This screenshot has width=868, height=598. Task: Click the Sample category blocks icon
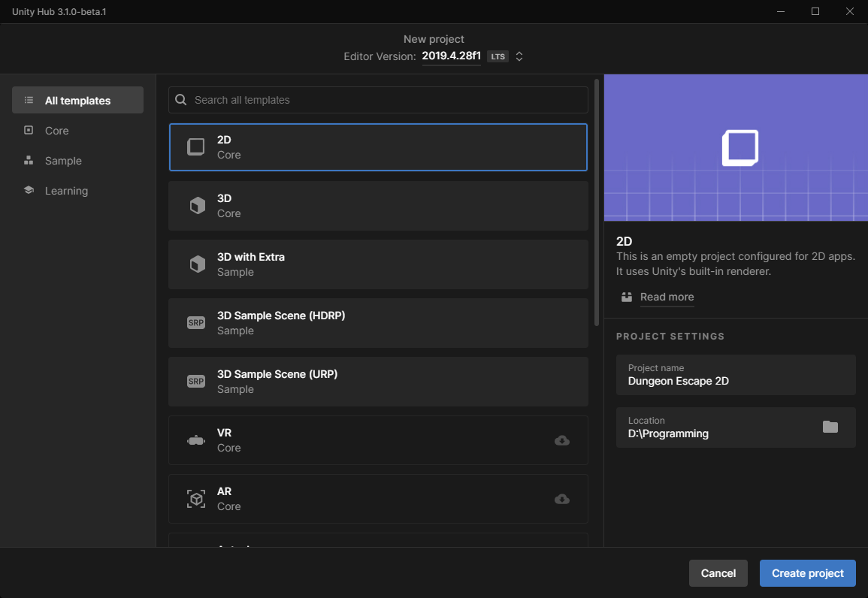tap(29, 161)
